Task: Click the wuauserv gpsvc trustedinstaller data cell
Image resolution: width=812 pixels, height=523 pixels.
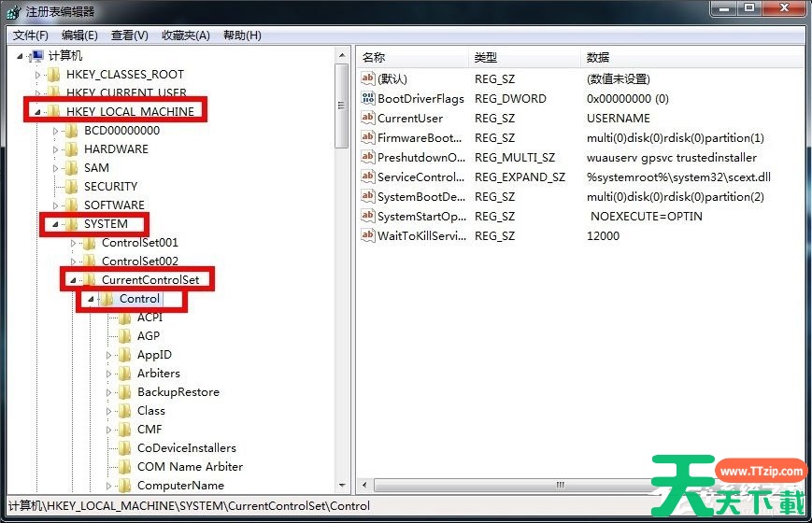Action: (x=671, y=158)
